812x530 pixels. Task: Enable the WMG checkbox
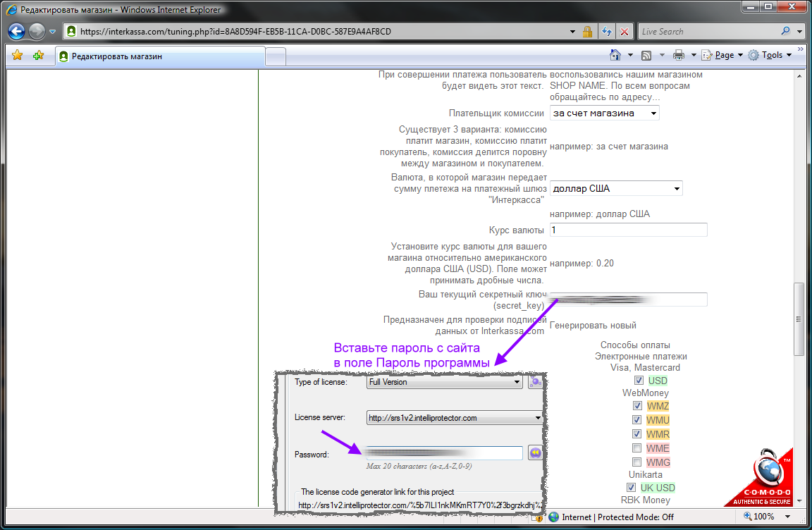tap(637, 462)
